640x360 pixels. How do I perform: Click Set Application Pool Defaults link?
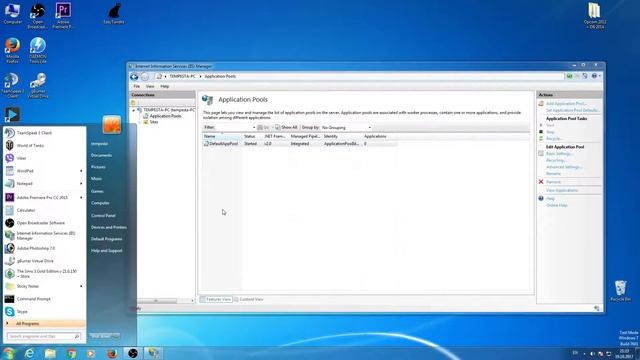click(x=573, y=110)
